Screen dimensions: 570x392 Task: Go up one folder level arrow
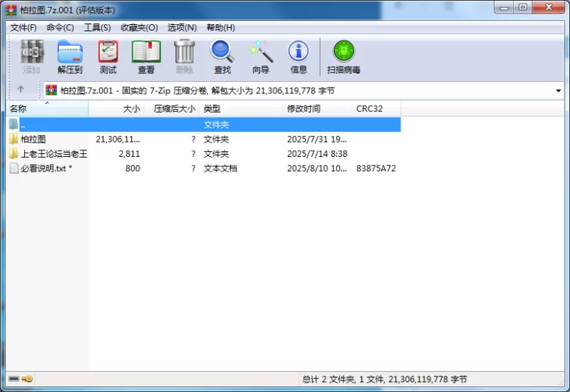click(21, 89)
